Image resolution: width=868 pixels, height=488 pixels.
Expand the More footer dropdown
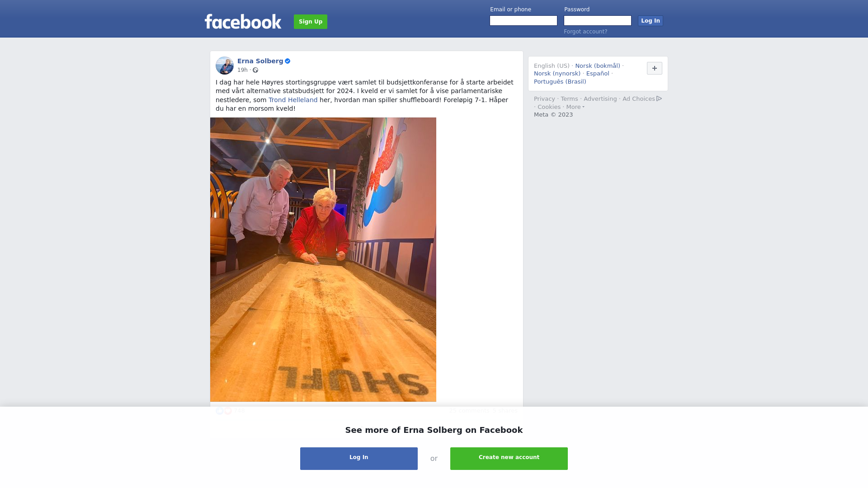point(575,107)
